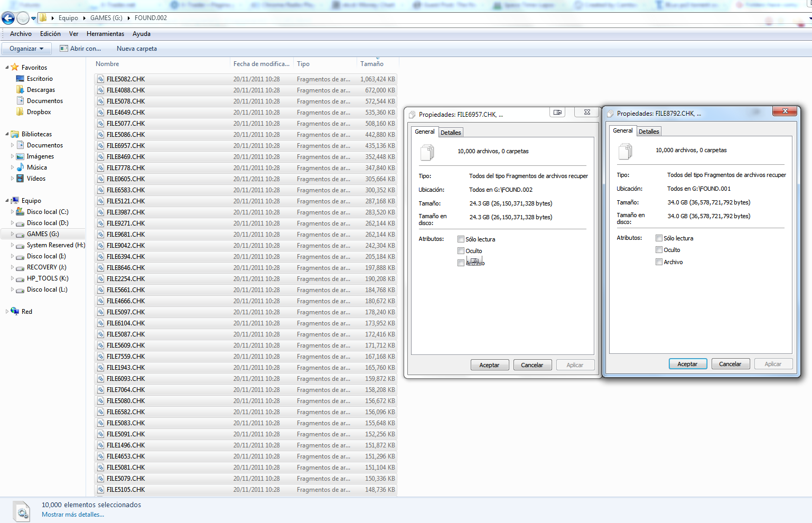Screen dimensions: 812x523
Task: Expand the Red tree node
Action: point(7,311)
